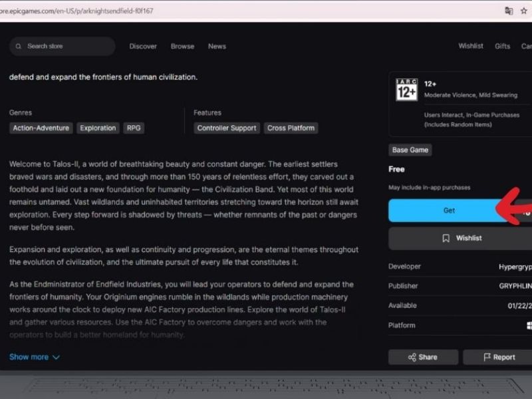532x399 pixels.
Task: Select the Exploration genre tag
Action: 98,128
